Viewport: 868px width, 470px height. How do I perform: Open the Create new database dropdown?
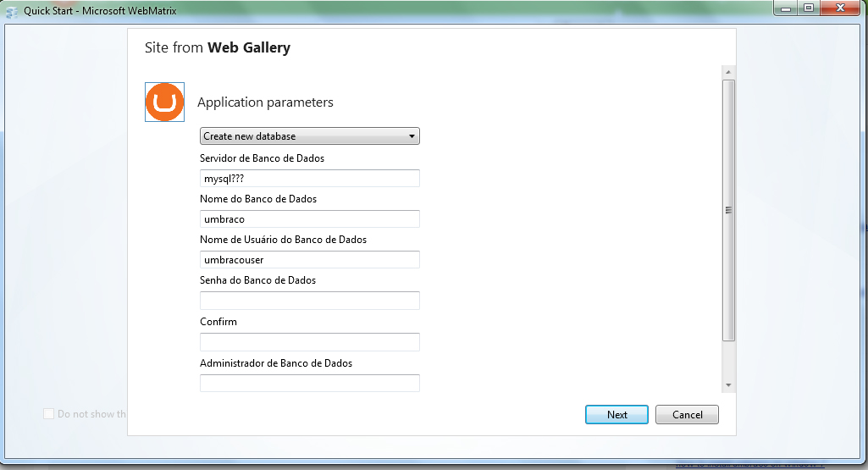coord(309,136)
